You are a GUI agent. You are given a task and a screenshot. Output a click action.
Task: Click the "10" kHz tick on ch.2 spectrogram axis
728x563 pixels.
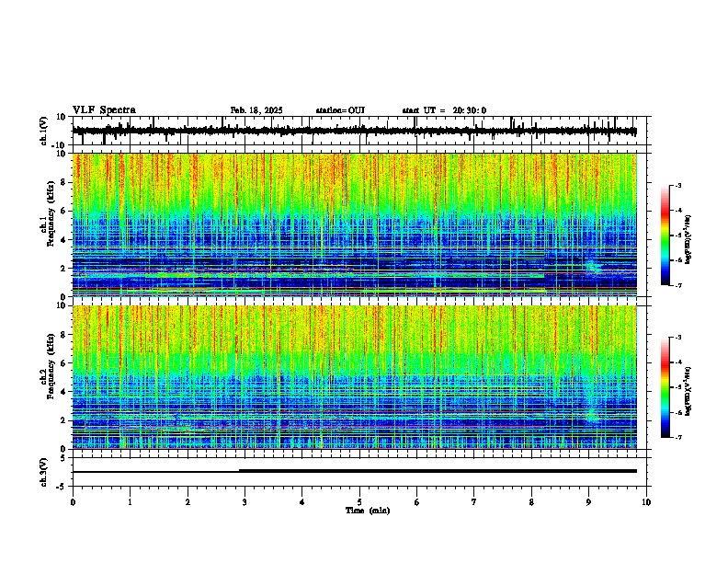tap(62, 305)
